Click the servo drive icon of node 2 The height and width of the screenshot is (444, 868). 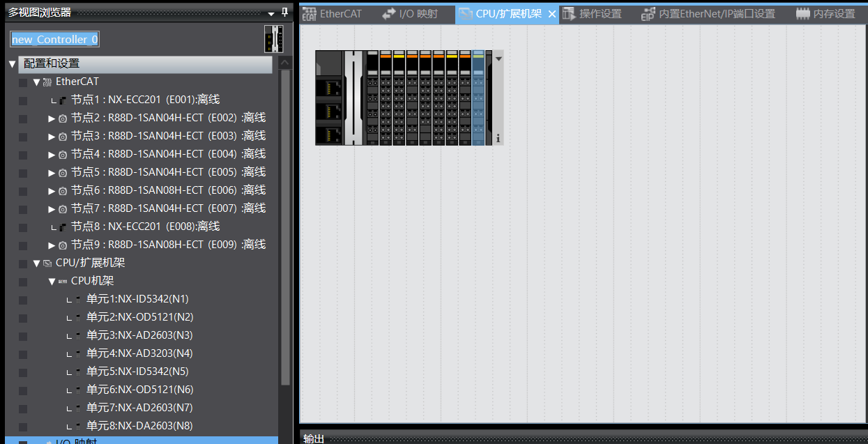pos(63,118)
